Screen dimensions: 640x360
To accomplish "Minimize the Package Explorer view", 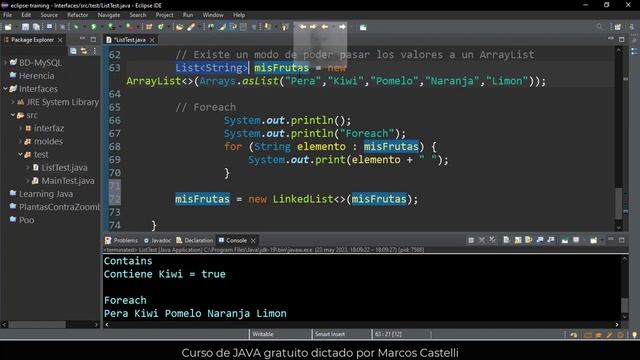I will [82, 39].
